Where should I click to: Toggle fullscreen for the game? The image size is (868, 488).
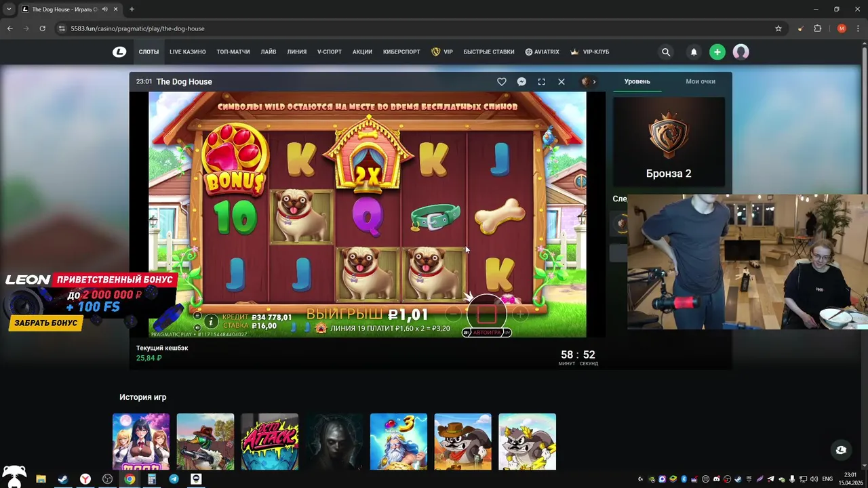[x=541, y=81]
